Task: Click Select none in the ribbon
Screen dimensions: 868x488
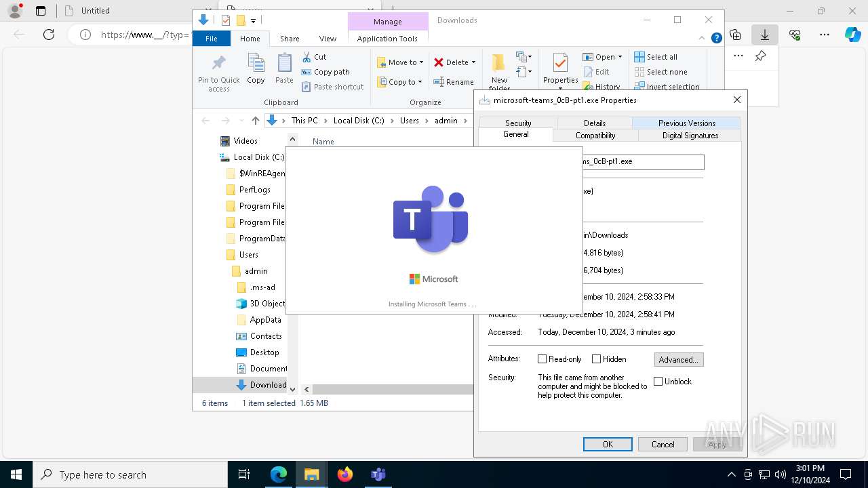Action: (x=660, y=72)
